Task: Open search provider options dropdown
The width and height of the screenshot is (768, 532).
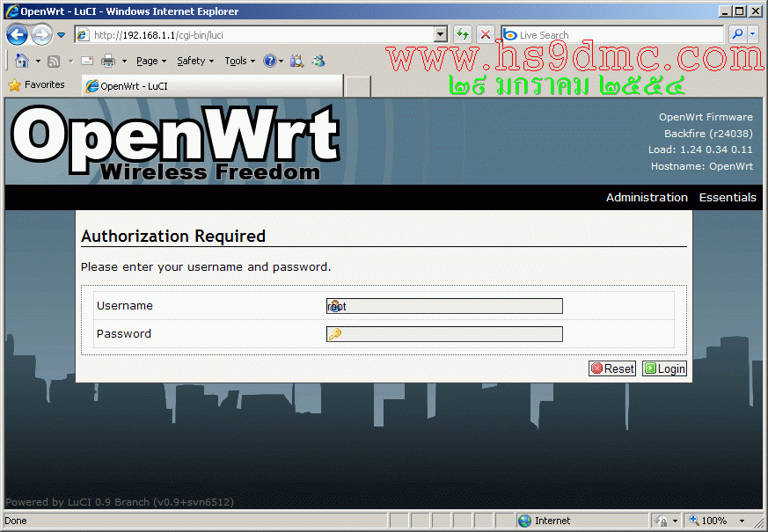Action: [x=753, y=34]
